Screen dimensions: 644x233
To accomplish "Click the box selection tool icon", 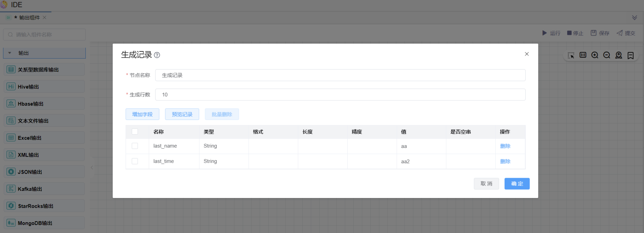I will coord(571,55).
